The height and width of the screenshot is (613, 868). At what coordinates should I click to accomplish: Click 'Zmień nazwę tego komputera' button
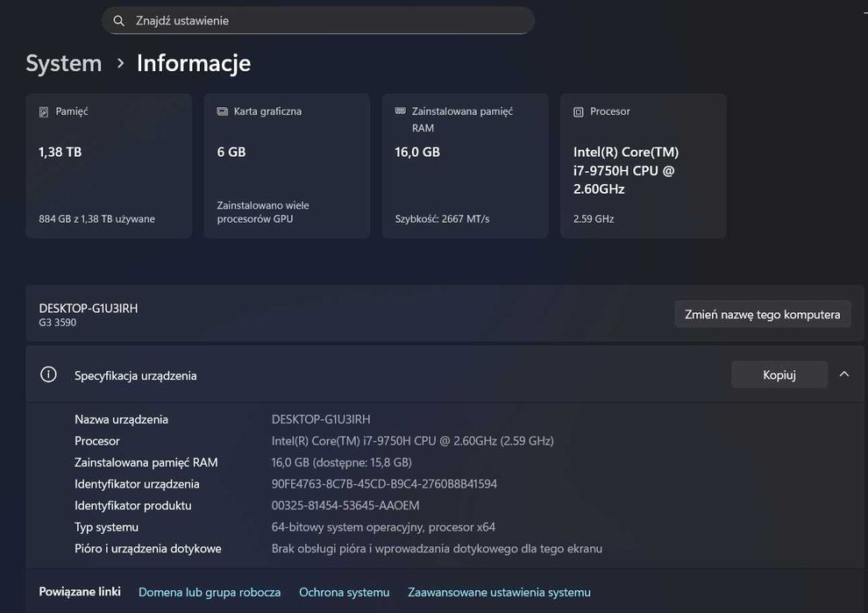click(762, 315)
